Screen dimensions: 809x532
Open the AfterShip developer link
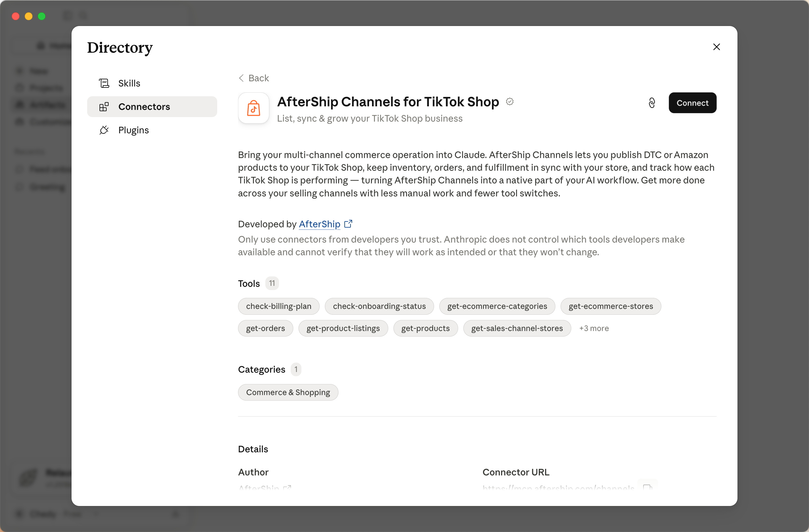320,224
